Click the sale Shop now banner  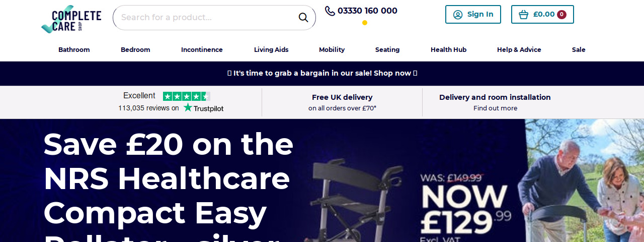coord(322,73)
